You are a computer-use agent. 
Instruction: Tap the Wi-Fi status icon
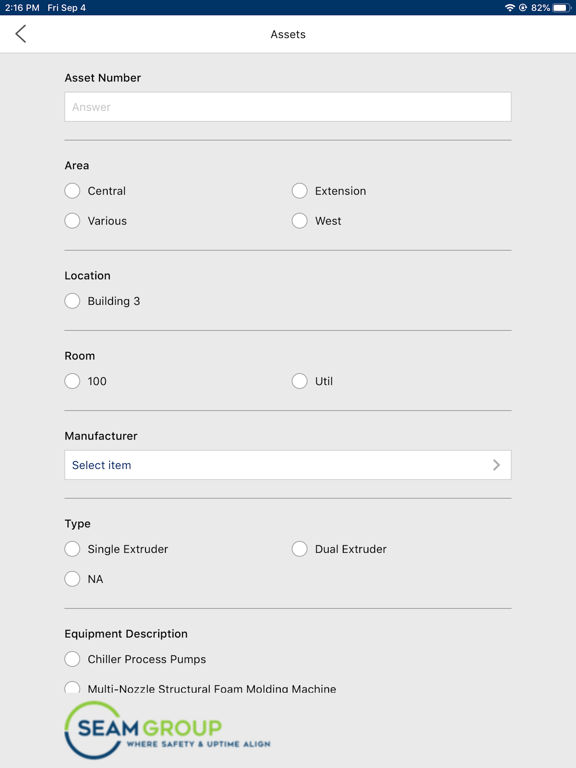(x=510, y=7)
